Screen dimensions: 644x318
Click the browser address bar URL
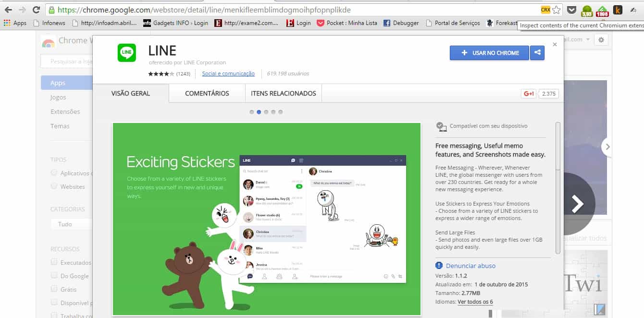pos(204,10)
